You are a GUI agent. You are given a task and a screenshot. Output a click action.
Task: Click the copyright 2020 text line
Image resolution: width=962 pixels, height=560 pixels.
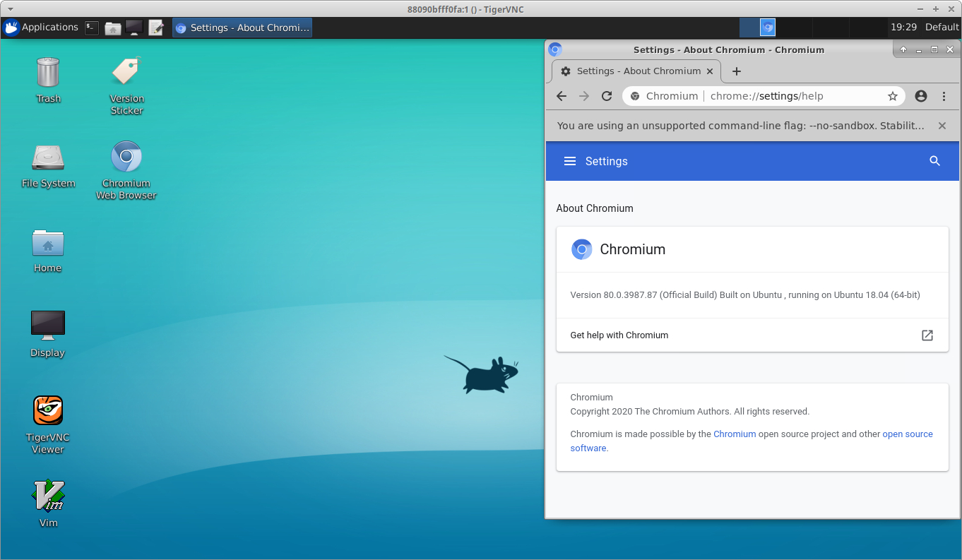tap(690, 412)
